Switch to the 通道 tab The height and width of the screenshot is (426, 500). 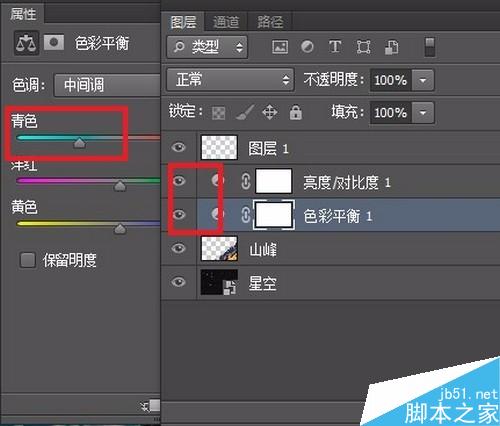(x=226, y=22)
